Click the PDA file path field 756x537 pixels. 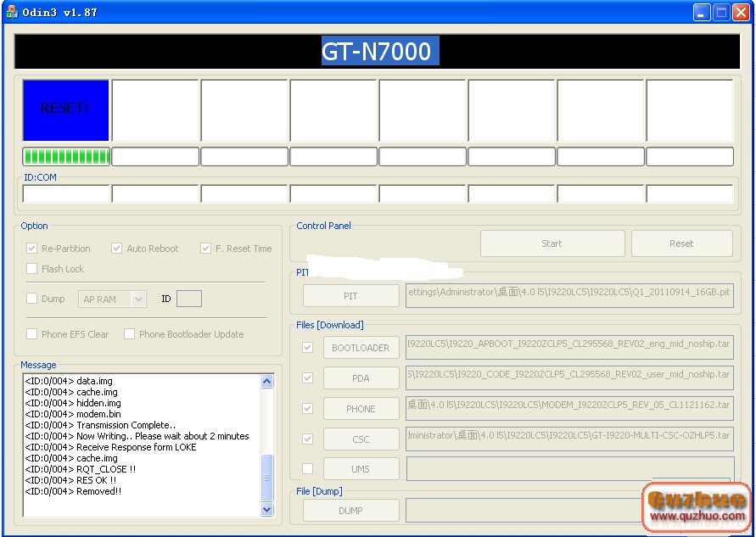569,378
